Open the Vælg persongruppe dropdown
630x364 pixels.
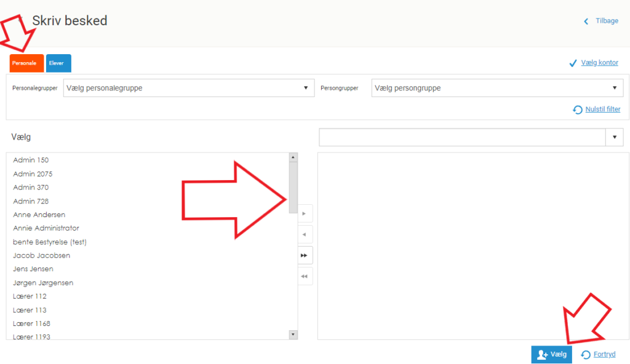pyautogui.click(x=497, y=88)
